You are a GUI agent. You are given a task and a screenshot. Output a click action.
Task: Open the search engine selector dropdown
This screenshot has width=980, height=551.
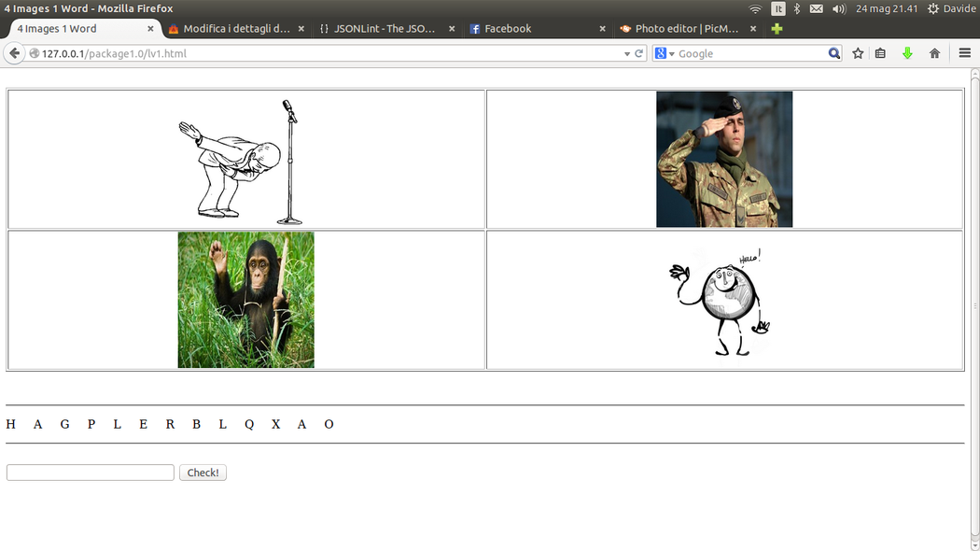coord(665,53)
